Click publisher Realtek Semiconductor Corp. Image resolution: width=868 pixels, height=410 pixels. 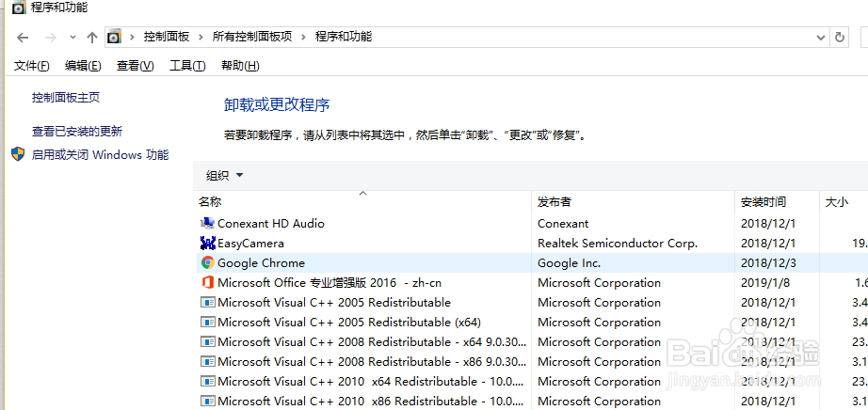(x=618, y=244)
